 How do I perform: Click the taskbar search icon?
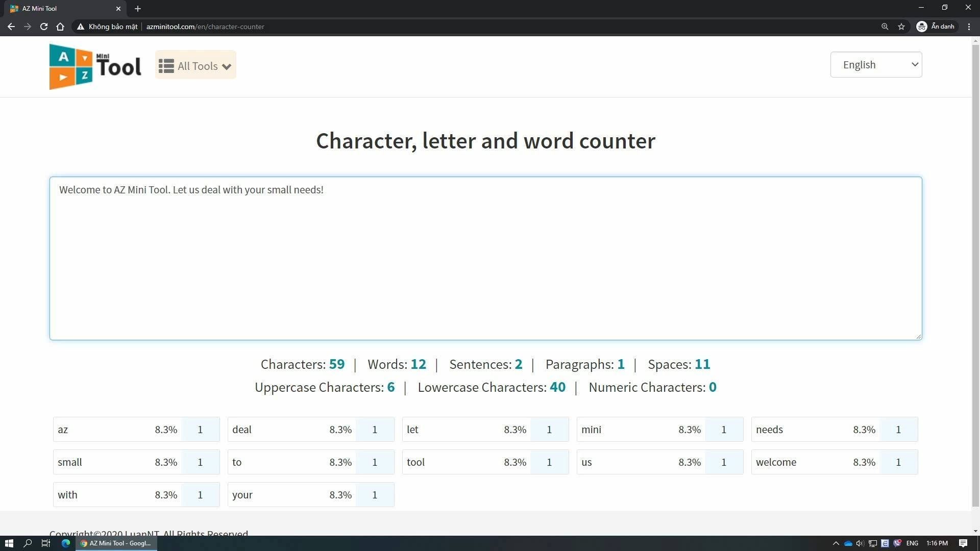pyautogui.click(x=28, y=543)
